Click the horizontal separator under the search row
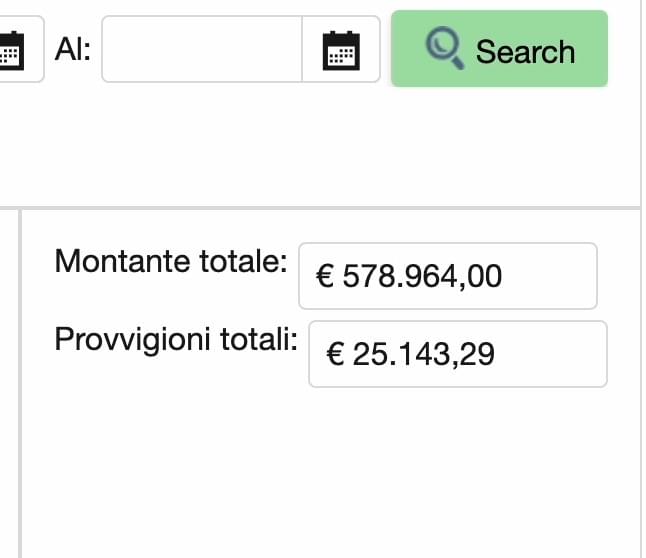 (x=320, y=208)
